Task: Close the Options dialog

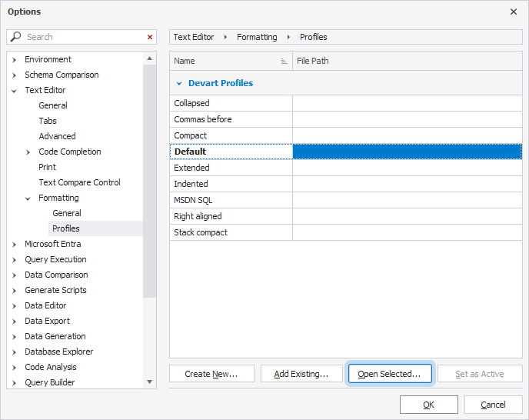Action: click(x=514, y=12)
